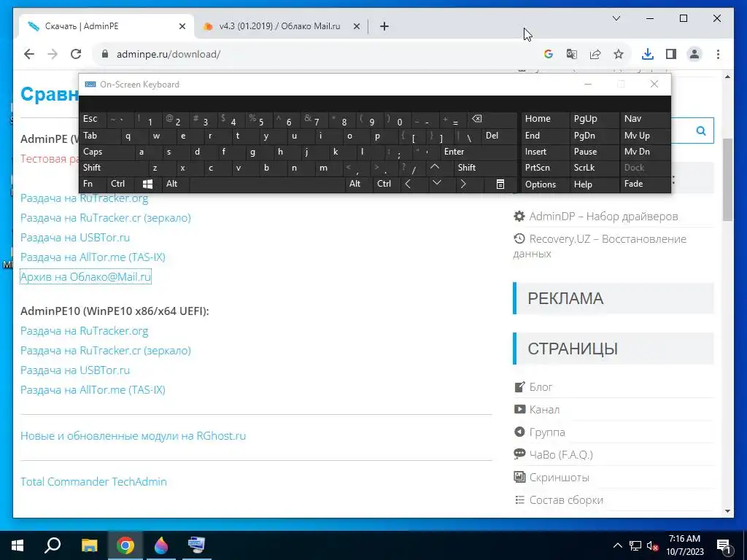The image size is (747, 560).
Task: Click Options key on On-Screen Keyboard
Action: 545,184
